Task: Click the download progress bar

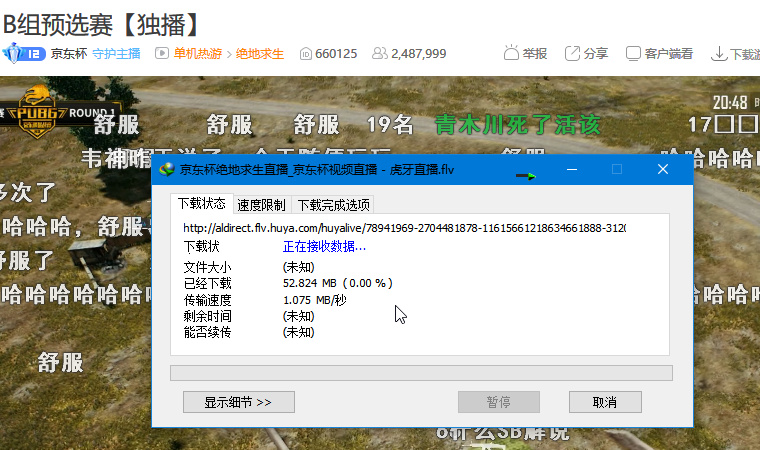Action: coord(421,373)
